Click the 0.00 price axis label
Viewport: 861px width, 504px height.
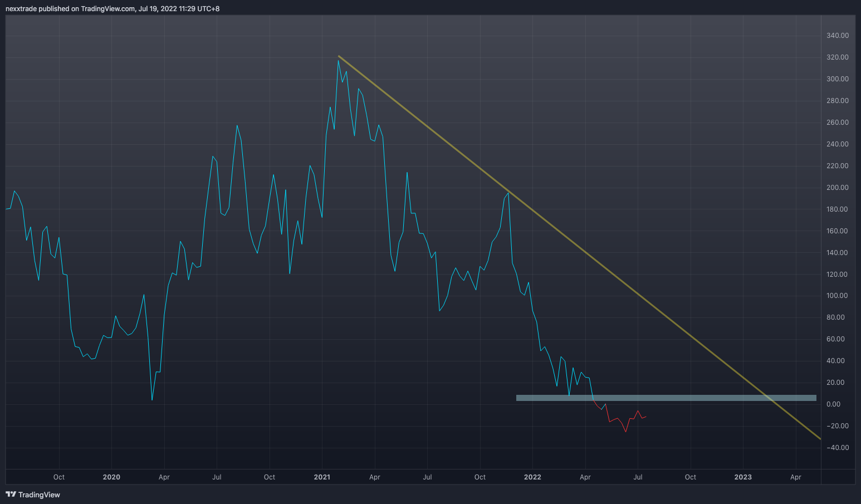[834, 404]
